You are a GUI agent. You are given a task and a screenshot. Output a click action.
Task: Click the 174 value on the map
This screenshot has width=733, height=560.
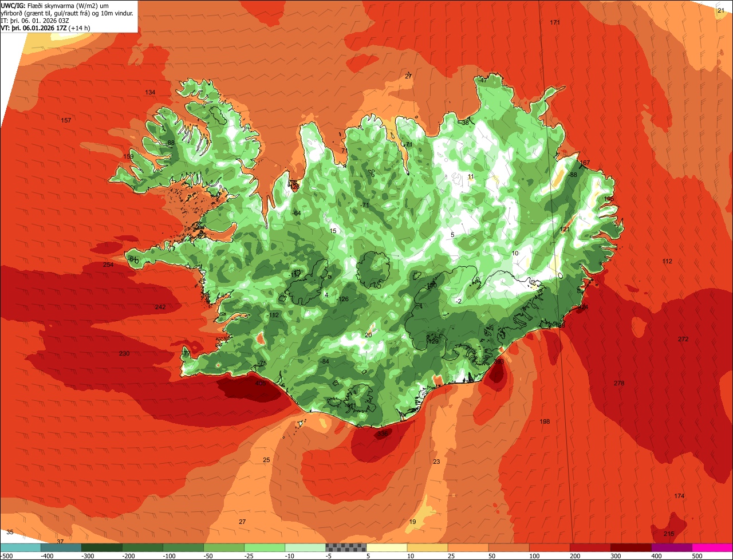[679, 495]
